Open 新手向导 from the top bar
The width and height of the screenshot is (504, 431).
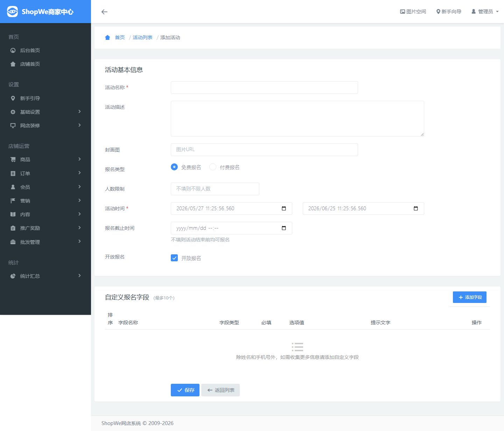coord(449,12)
